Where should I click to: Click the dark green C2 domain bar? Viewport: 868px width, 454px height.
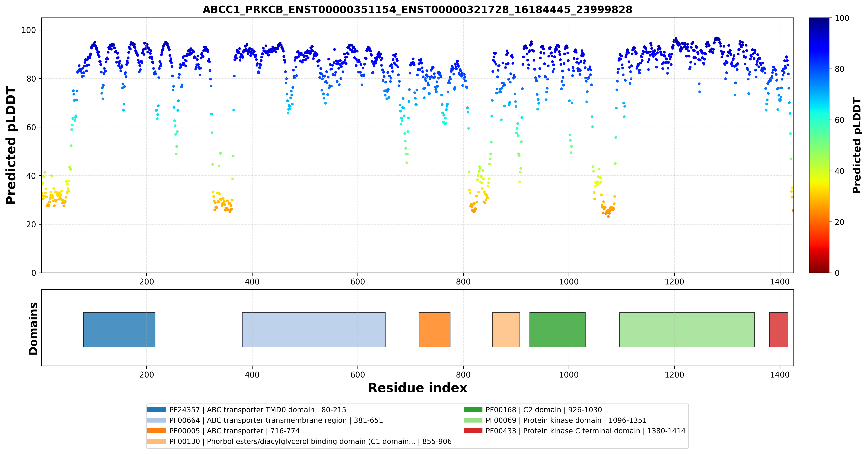(558, 329)
